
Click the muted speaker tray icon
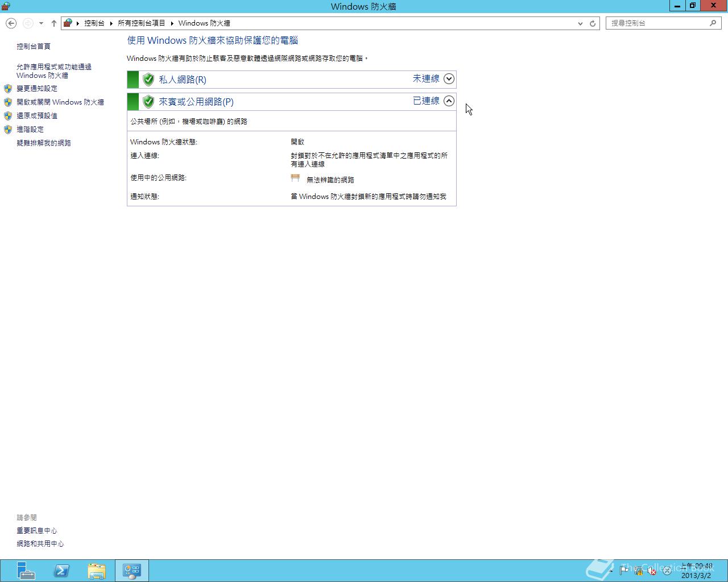pyautogui.click(x=652, y=571)
